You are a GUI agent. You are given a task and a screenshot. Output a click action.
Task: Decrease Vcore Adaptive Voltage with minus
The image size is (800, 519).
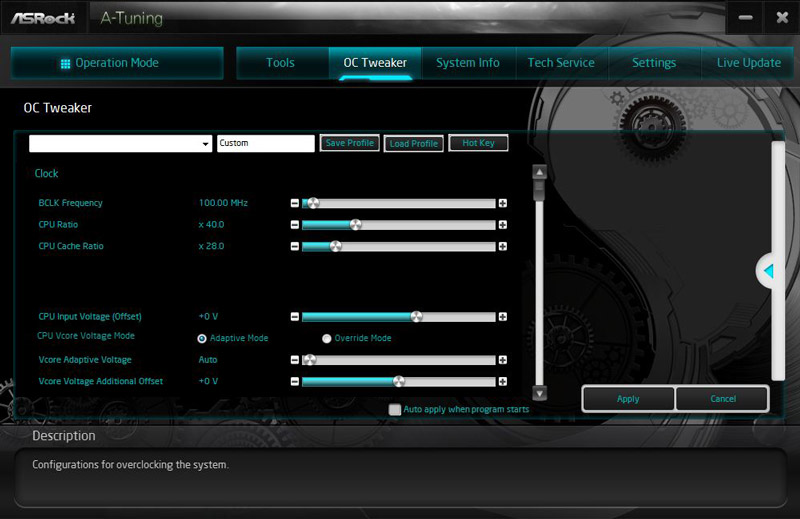click(294, 360)
